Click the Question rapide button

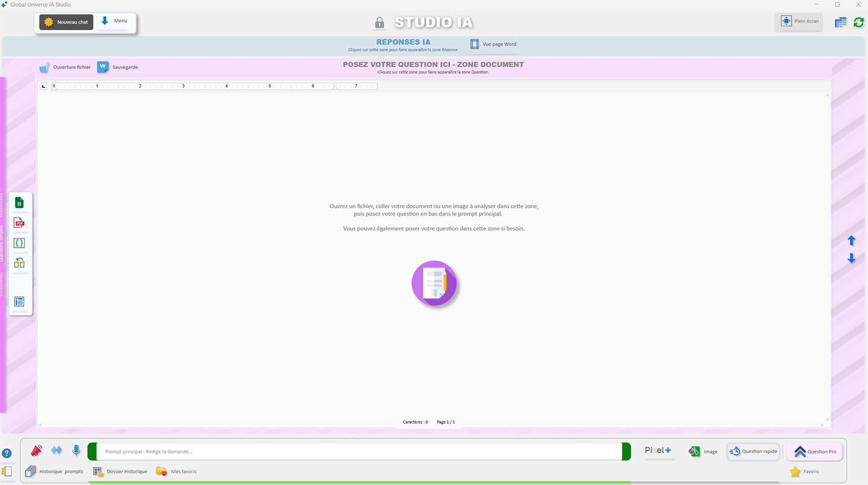click(753, 451)
